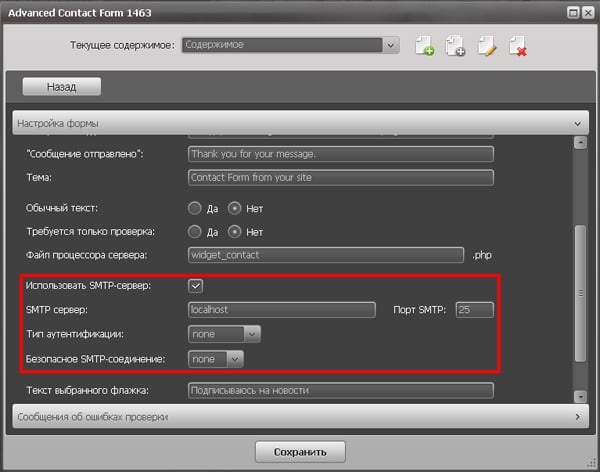Click the 'Тема' text field
This screenshot has width=600, height=472.
point(340,177)
